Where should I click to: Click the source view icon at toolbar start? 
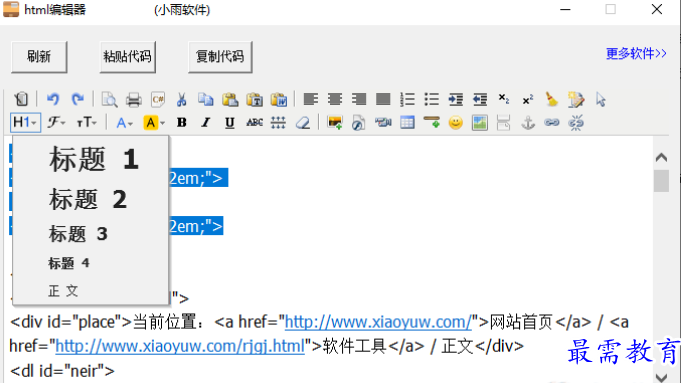tap(21, 99)
